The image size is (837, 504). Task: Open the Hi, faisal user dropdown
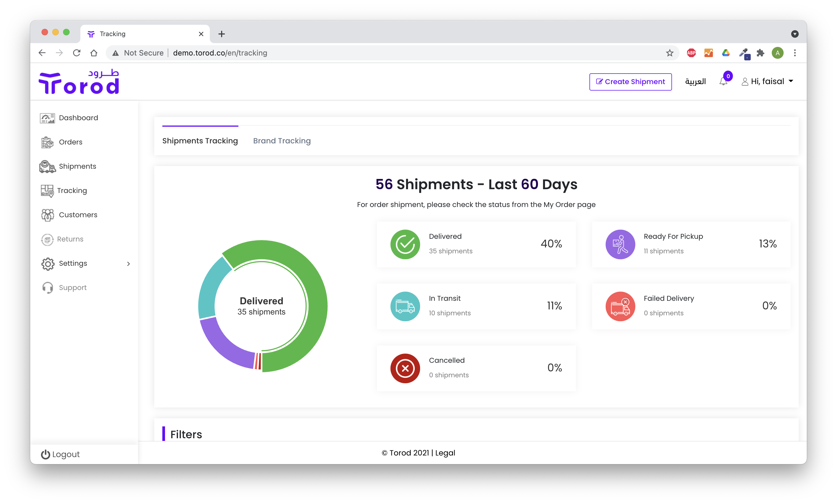click(x=767, y=81)
